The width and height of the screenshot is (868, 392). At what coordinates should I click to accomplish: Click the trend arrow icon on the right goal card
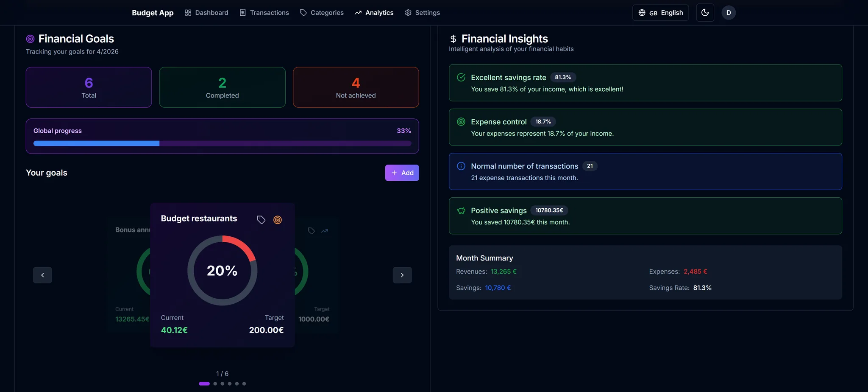[325, 231]
